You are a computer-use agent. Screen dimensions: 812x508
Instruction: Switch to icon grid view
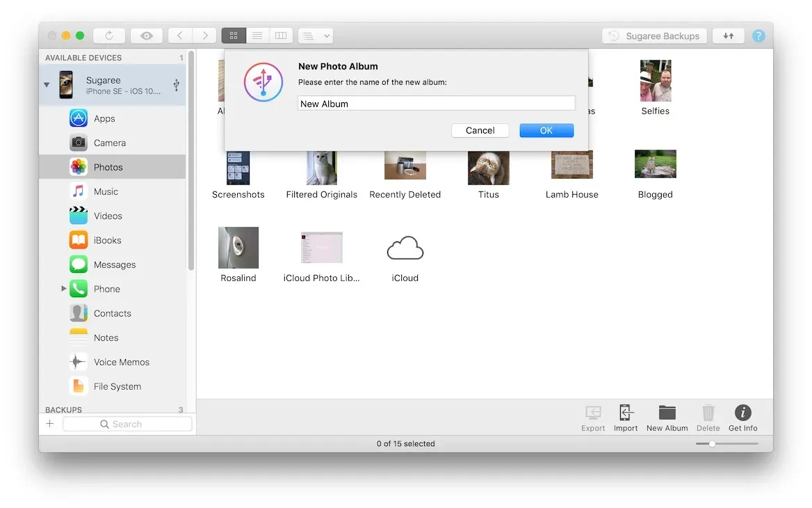[x=234, y=35]
